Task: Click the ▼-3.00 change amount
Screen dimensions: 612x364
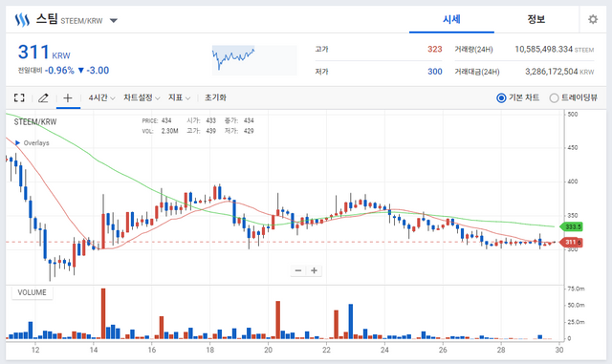Action: 94,71
